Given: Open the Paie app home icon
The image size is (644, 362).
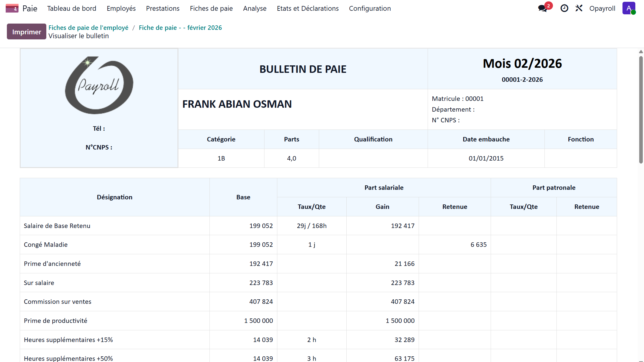Looking at the screenshot, I should point(12,8).
